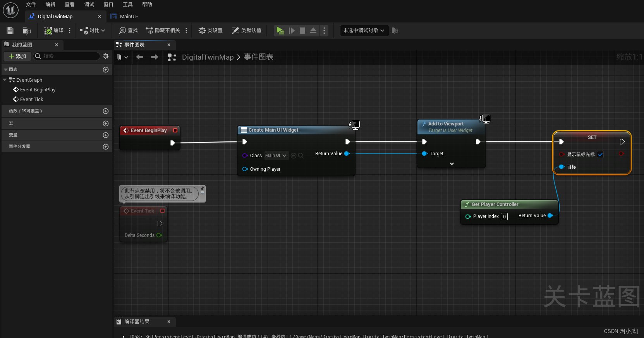Save the blueprint with the floppy disk icon
The width and height of the screenshot is (644, 338).
coord(10,31)
